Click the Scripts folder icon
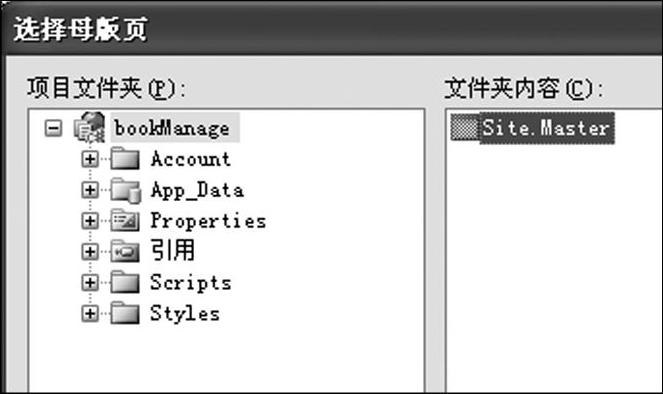Screen dimensions: 663x394 [125, 282]
